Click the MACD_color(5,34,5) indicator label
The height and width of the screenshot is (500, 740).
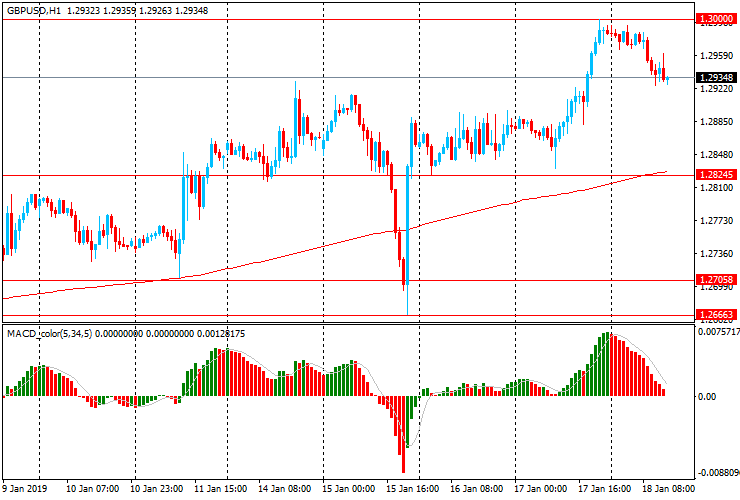point(50,334)
